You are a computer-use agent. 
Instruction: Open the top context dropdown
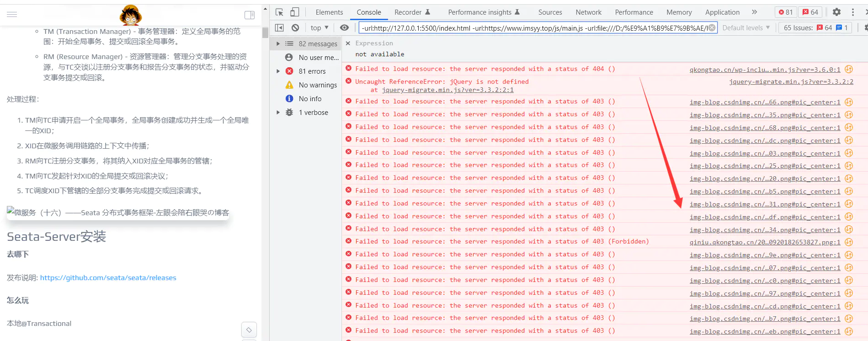tap(320, 28)
